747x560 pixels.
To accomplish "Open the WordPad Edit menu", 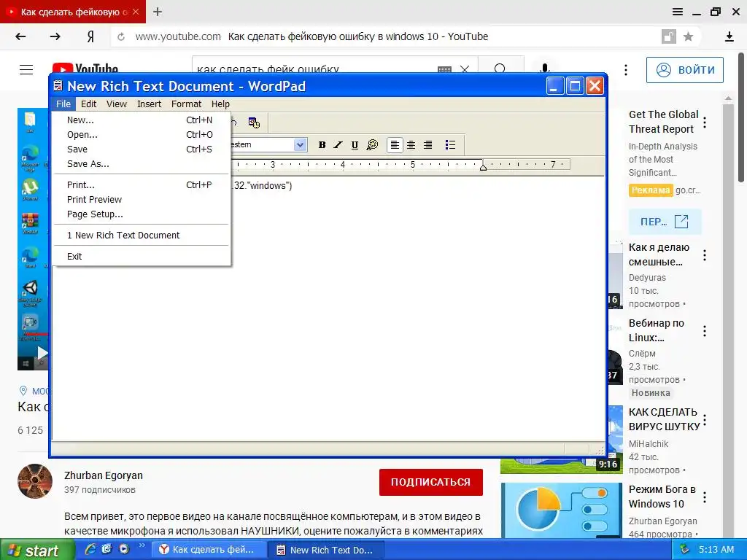I will (x=88, y=104).
